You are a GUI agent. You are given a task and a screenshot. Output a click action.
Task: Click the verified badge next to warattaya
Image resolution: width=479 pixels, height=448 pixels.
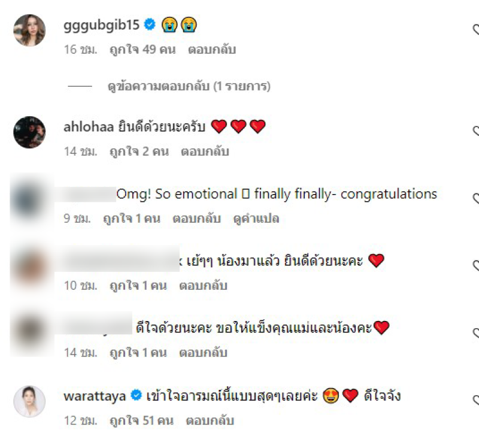(136, 395)
